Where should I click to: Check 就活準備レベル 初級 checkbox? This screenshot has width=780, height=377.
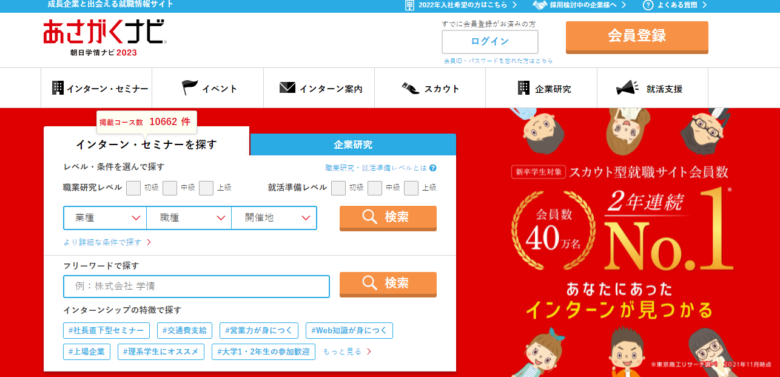pos(338,188)
